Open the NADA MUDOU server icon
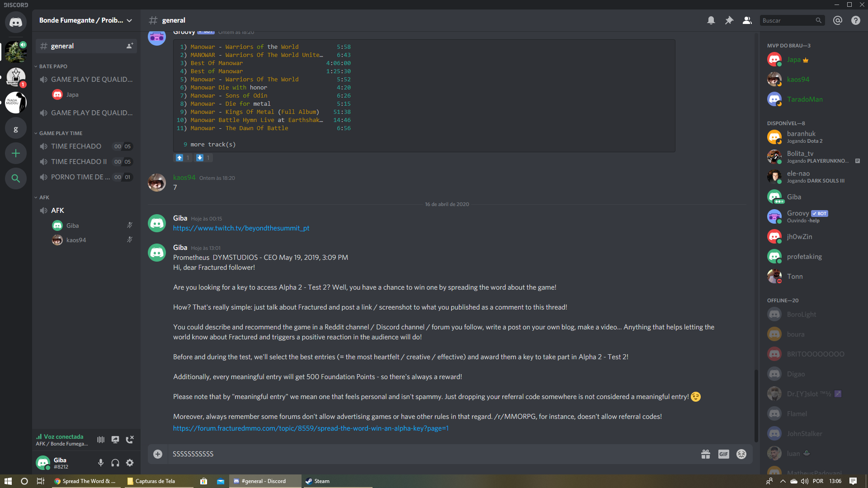Image resolution: width=868 pixels, height=488 pixels. click(x=16, y=103)
